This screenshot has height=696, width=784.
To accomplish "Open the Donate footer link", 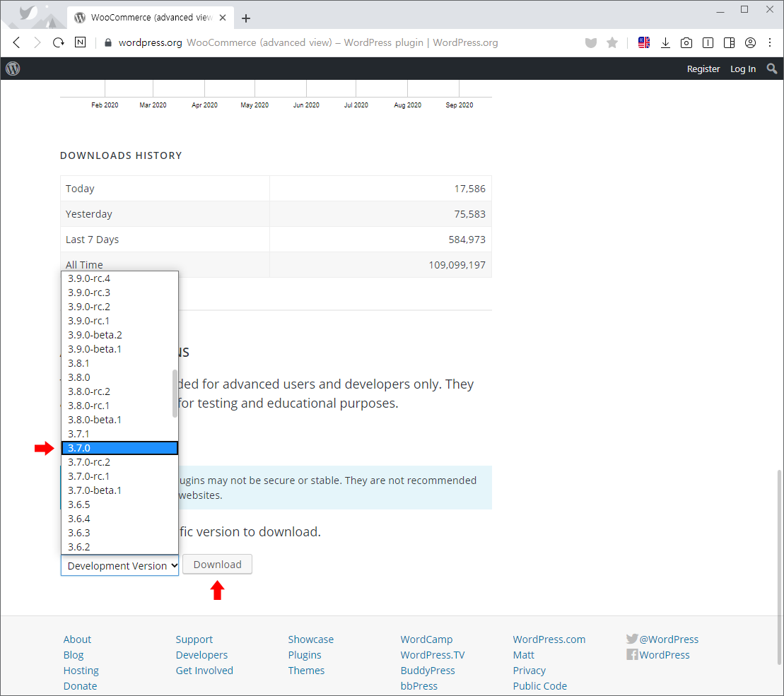I will (x=80, y=686).
